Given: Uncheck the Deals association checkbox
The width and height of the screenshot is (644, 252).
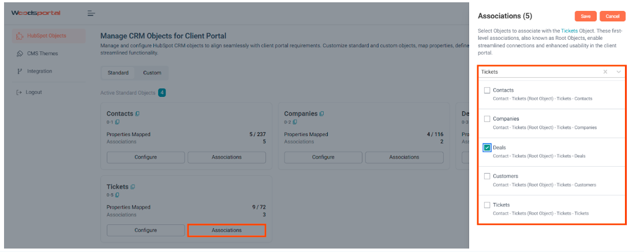Looking at the screenshot, I should tap(487, 148).
